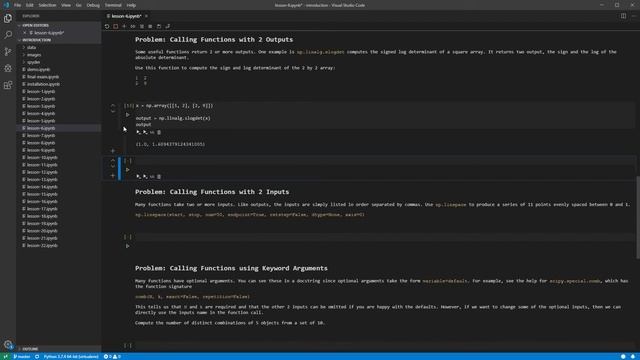Run the empty cell under '2 Inputs' problem
The image size is (640, 360).
tap(128, 246)
